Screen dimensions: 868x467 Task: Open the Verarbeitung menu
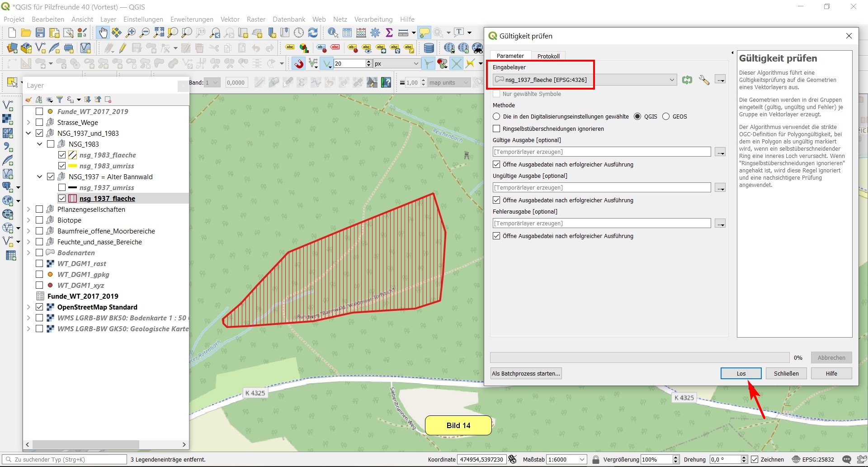pyautogui.click(x=373, y=19)
